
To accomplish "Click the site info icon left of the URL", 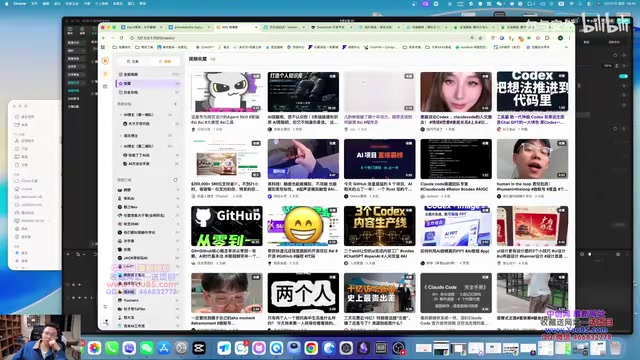I will click(x=132, y=38).
